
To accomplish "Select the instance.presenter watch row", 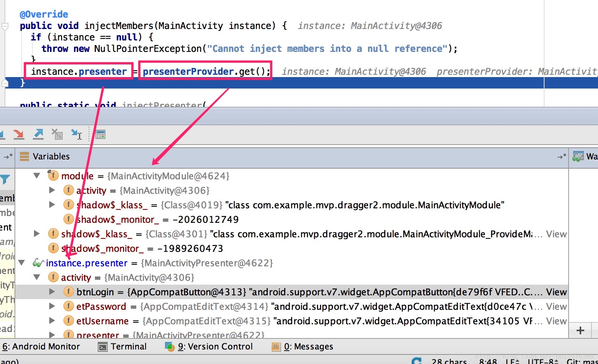I will coord(292,263).
